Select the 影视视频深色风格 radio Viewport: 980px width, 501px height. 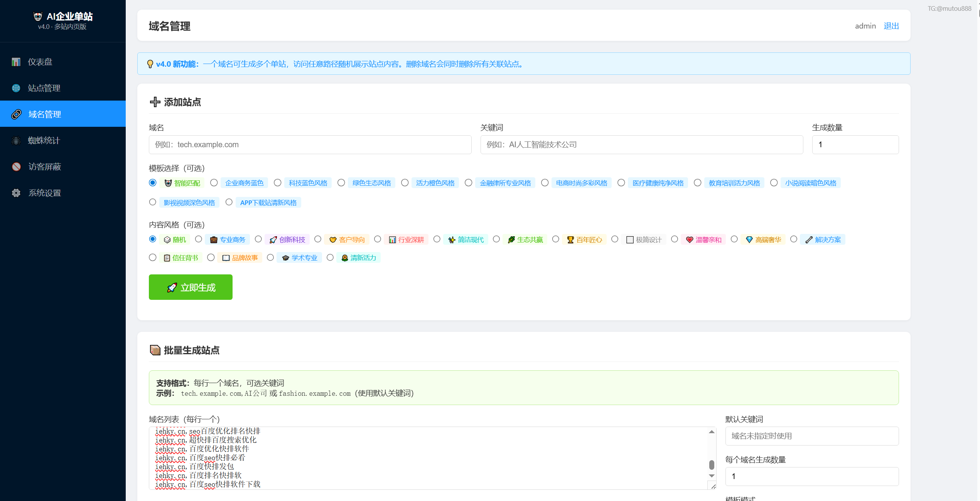tap(153, 202)
